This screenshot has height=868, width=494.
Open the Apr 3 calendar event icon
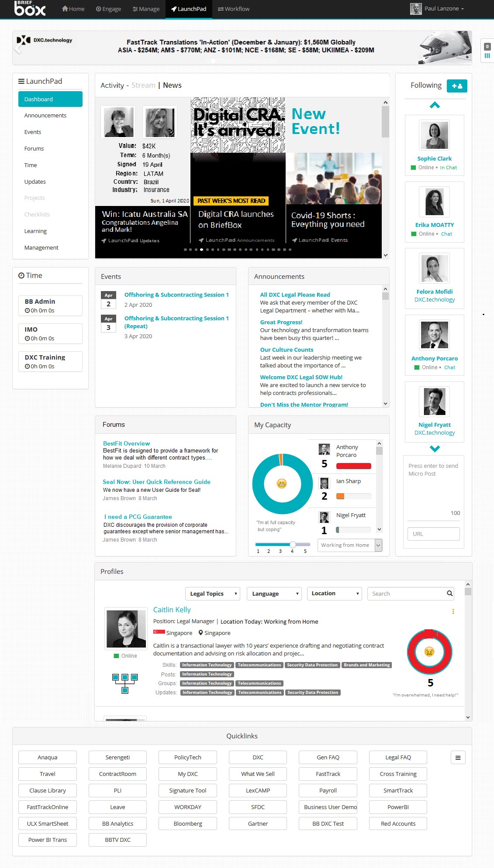(x=109, y=324)
